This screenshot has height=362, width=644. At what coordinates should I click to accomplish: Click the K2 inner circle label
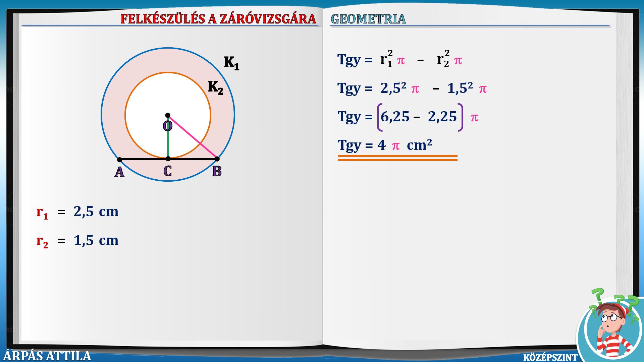[x=215, y=87]
